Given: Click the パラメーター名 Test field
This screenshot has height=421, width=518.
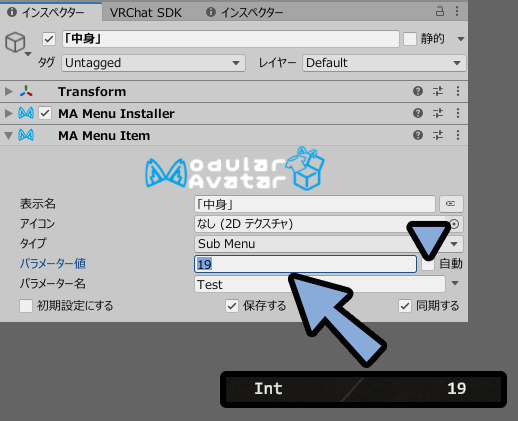Looking at the screenshot, I should click(x=320, y=284).
